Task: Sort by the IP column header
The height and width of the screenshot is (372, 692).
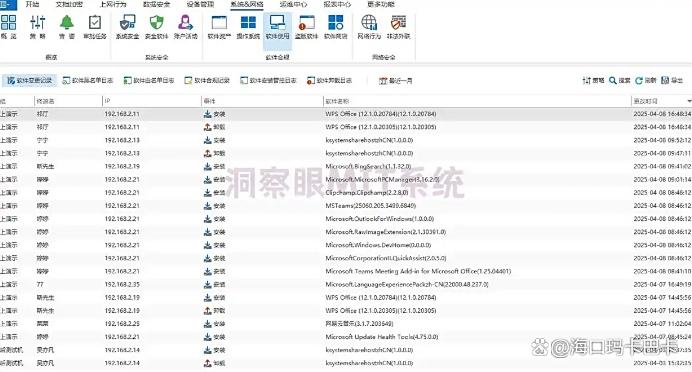Action: [151, 101]
